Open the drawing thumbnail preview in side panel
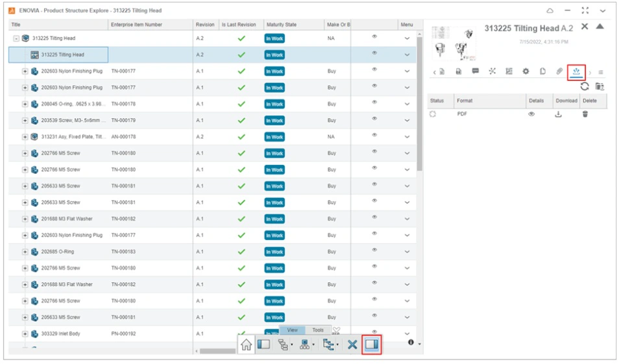Viewport: 623px width, 364px height. 454,43
